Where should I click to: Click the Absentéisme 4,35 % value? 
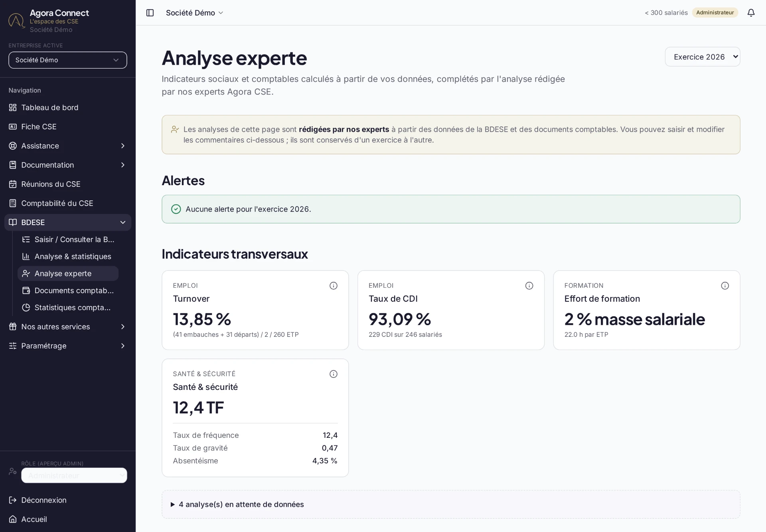(325, 461)
